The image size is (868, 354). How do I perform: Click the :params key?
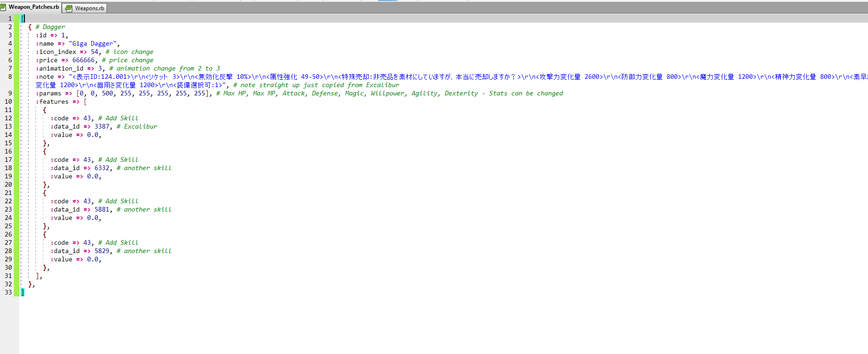coord(48,93)
